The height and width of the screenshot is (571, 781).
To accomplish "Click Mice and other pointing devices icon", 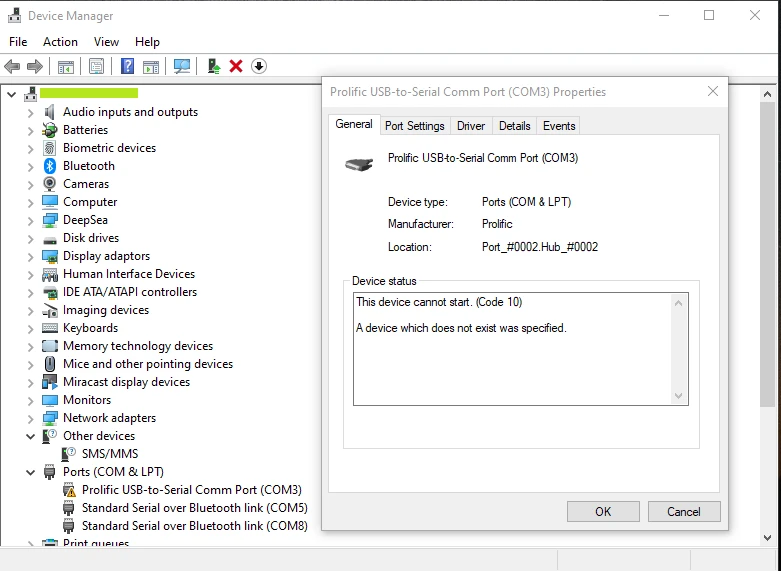I will click(50, 364).
